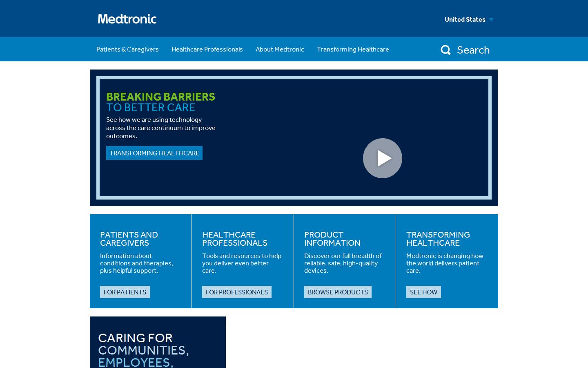Click SEE HOW under Transforming Healthcare
The width and height of the screenshot is (588, 368).
[423, 292]
